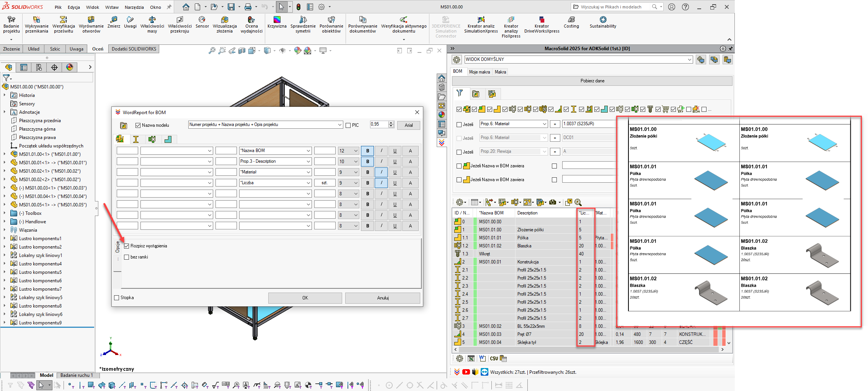Uncheck the Rozpisz wystąpienia checkbox
868x391 pixels.
[127, 246]
